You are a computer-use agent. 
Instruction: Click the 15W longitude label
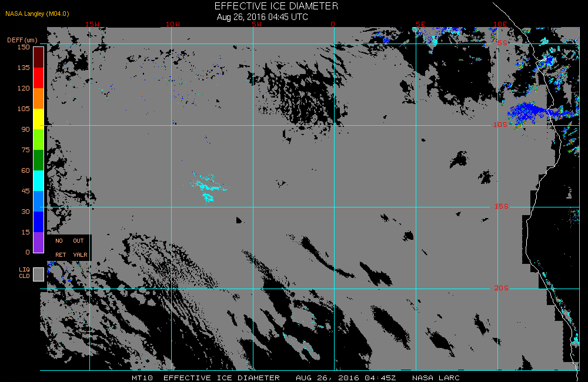pos(92,24)
